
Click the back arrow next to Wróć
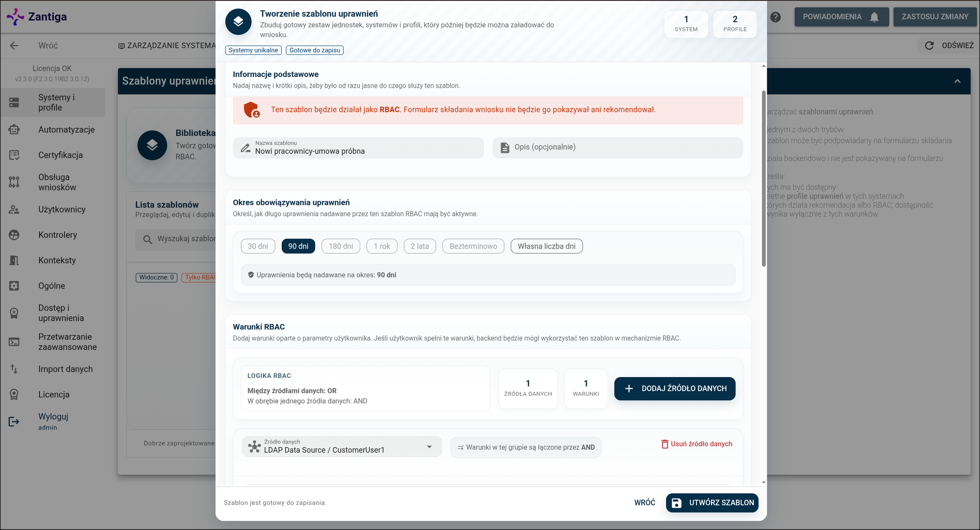coord(14,46)
